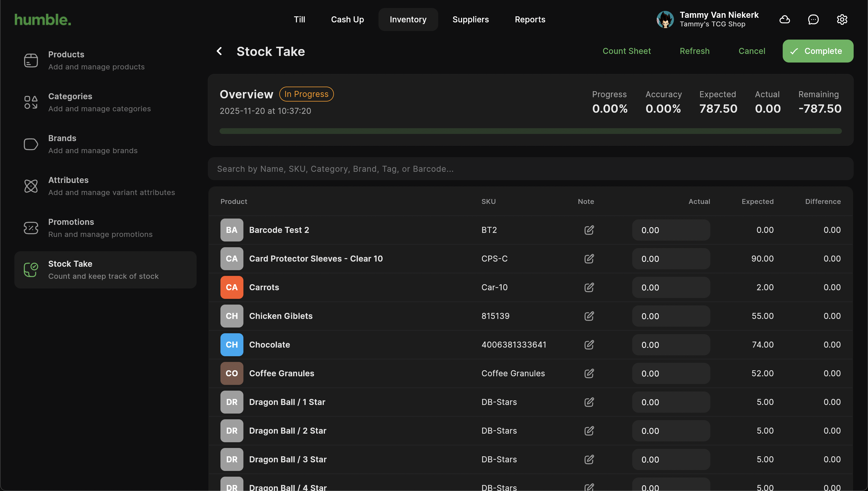Open the cloud sync icon
868x491 pixels.
[x=784, y=20]
